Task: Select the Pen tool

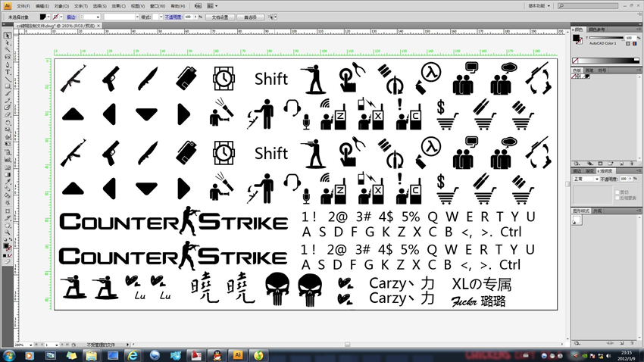Action: tap(8, 65)
